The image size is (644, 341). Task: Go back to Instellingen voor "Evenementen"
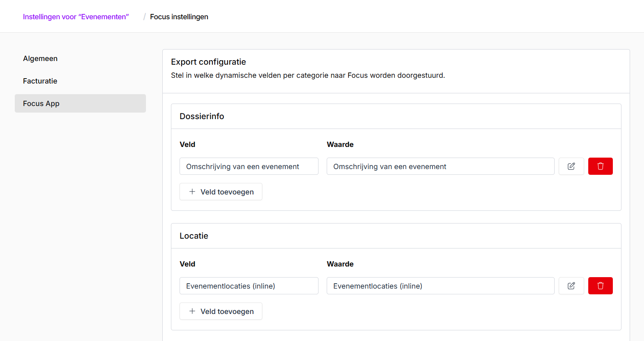(76, 17)
